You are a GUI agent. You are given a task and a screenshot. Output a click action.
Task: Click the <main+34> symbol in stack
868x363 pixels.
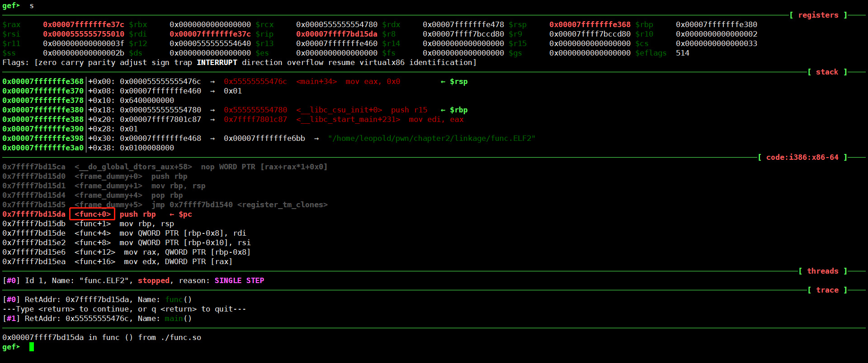click(x=316, y=81)
